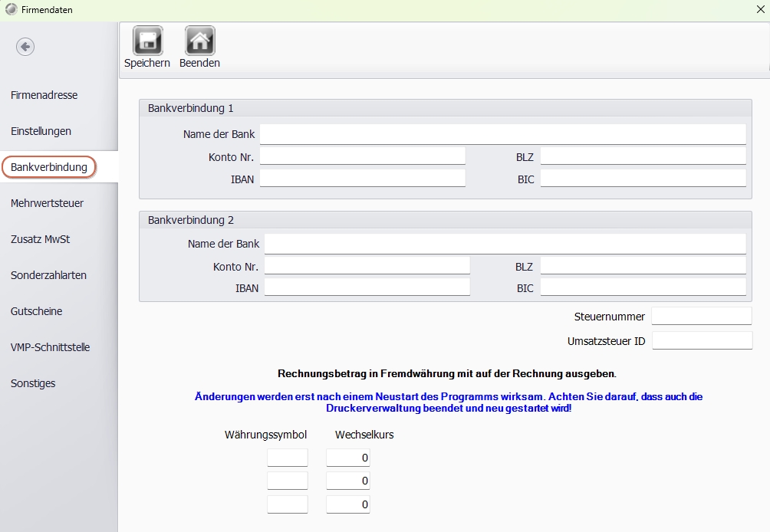Open the Zusatz MwSt section
Screen dimensions: 770x532
click(x=41, y=239)
